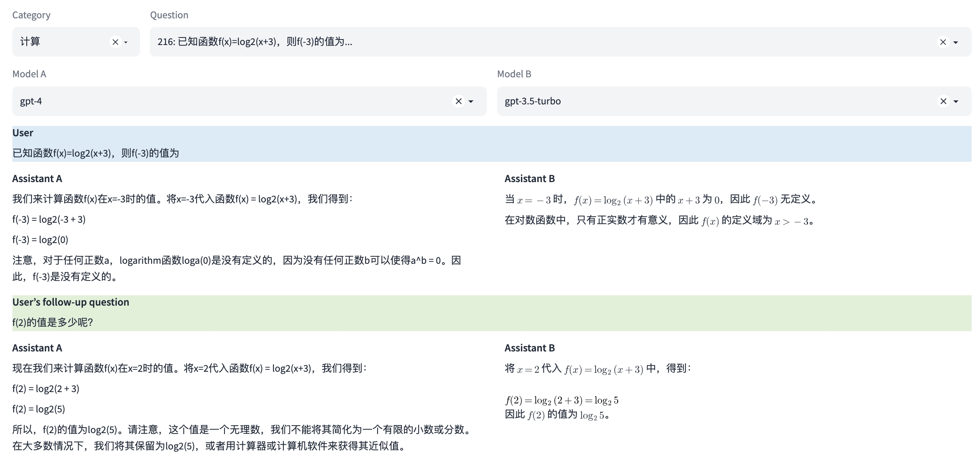Click the gpt-3.5-turbo text in Model B field

[x=533, y=101]
